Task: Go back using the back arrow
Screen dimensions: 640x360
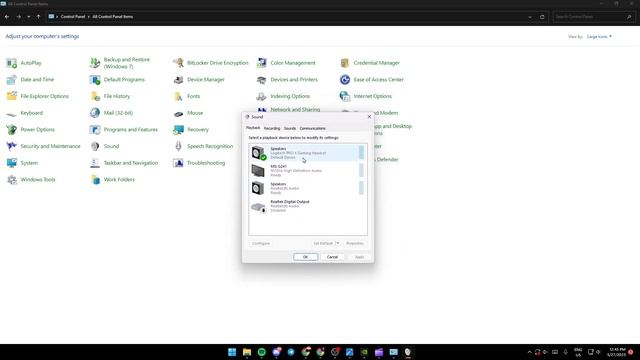Action: pyautogui.click(x=7, y=17)
